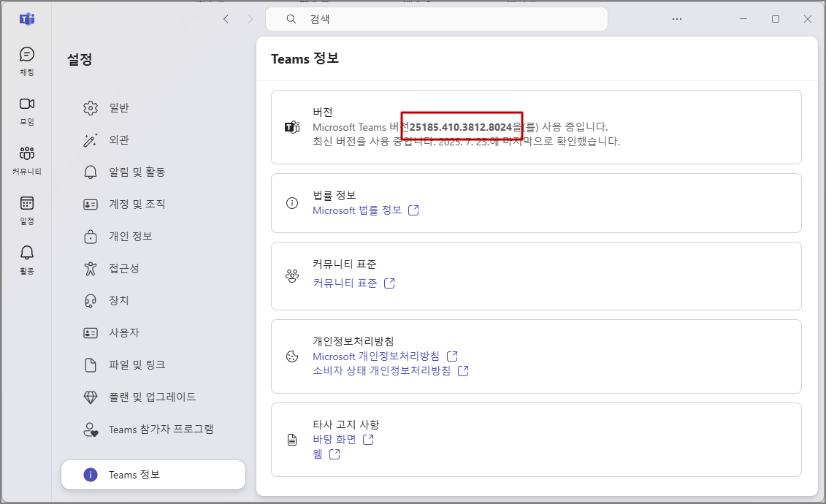Click the 개인 정보 lock icon
This screenshot has height=504, width=826.
[91, 237]
